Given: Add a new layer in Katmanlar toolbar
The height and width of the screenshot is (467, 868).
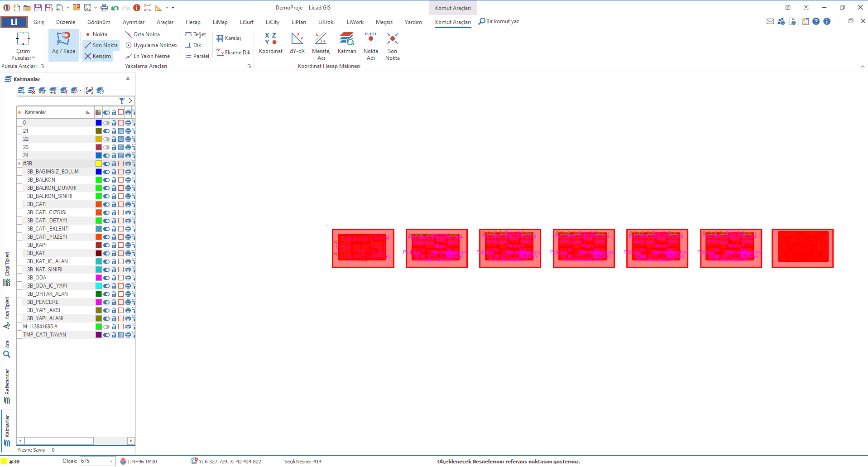Looking at the screenshot, I should tap(21, 91).
